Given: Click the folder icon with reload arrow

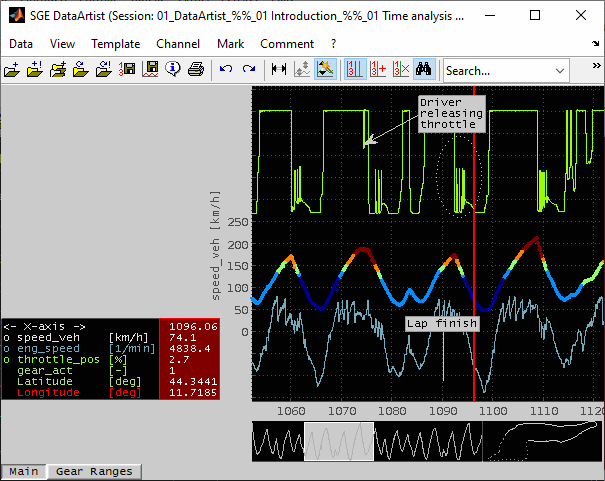Looking at the screenshot, I should pos(81,70).
